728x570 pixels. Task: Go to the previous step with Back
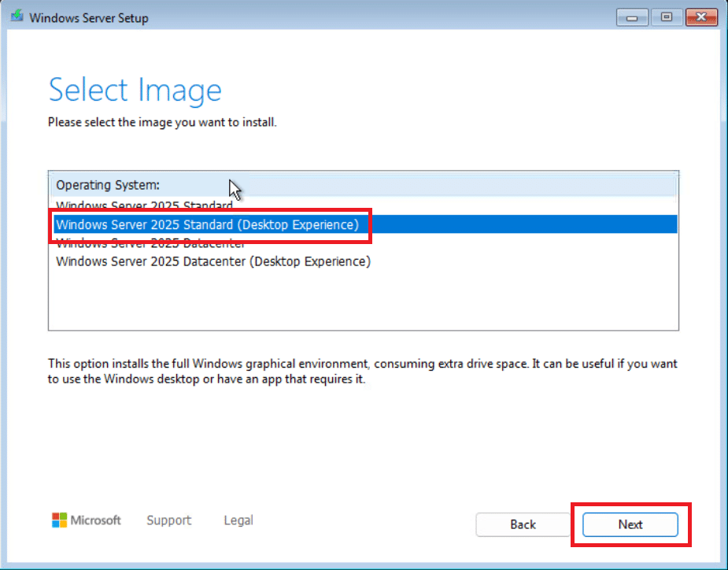523,524
